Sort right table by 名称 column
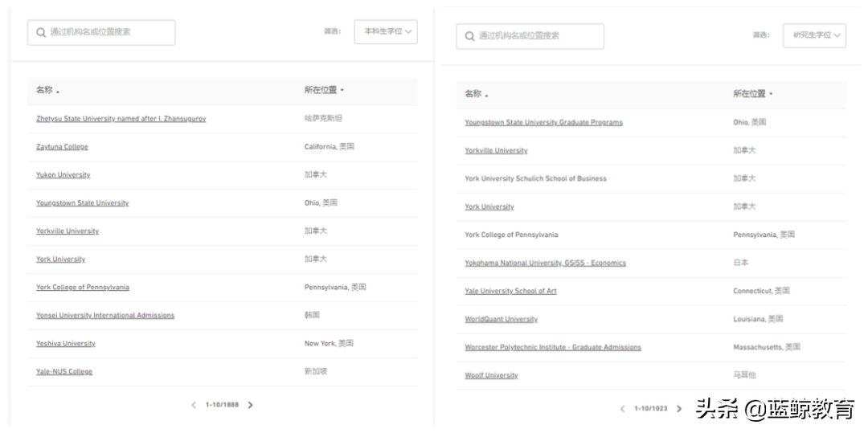 pyautogui.click(x=477, y=94)
